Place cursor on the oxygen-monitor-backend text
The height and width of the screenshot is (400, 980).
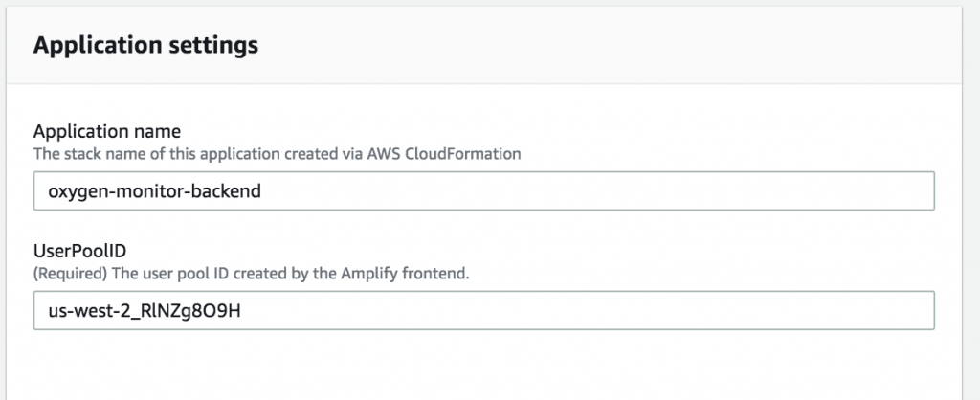155,191
